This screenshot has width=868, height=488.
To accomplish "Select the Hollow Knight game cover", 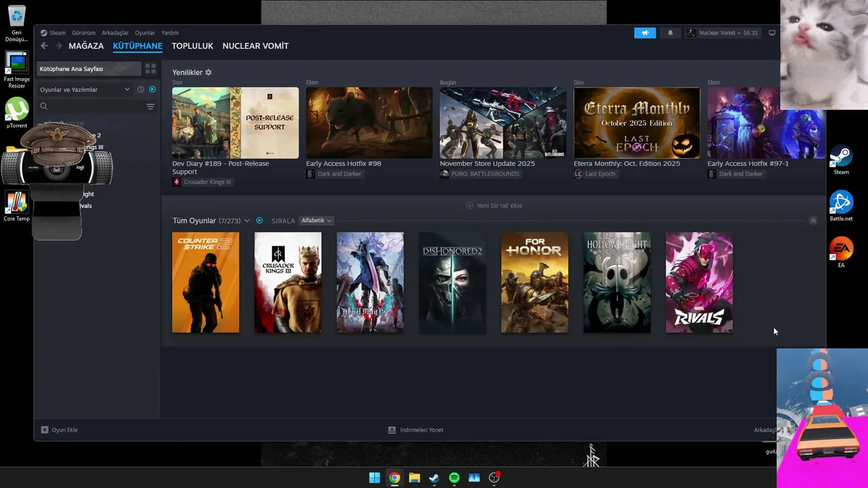I will coord(617,283).
